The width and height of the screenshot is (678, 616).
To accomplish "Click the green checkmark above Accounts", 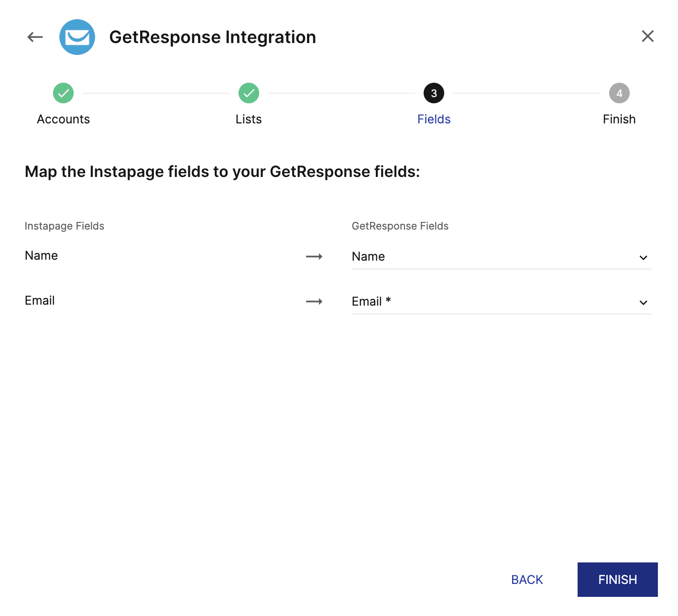I will [63, 93].
